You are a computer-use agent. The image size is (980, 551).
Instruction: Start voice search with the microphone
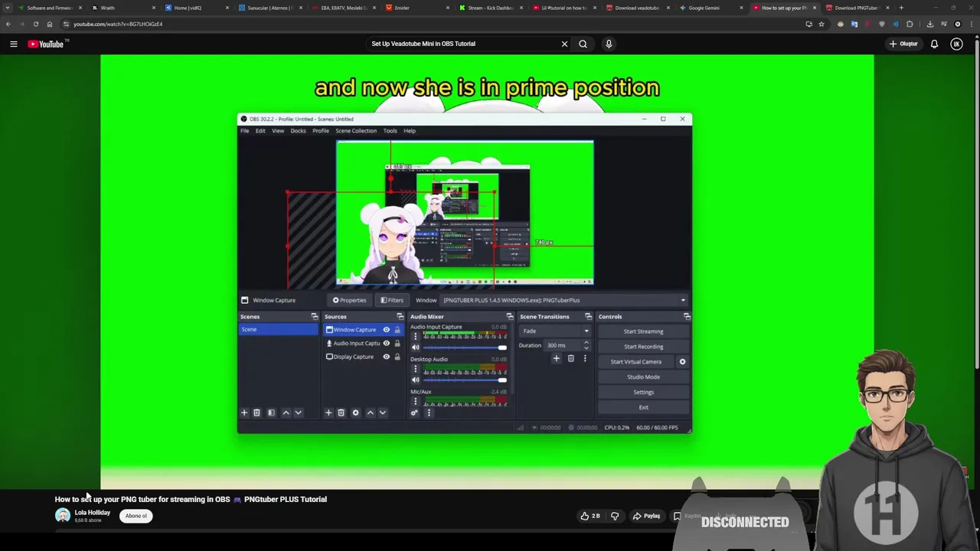[609, 44]
